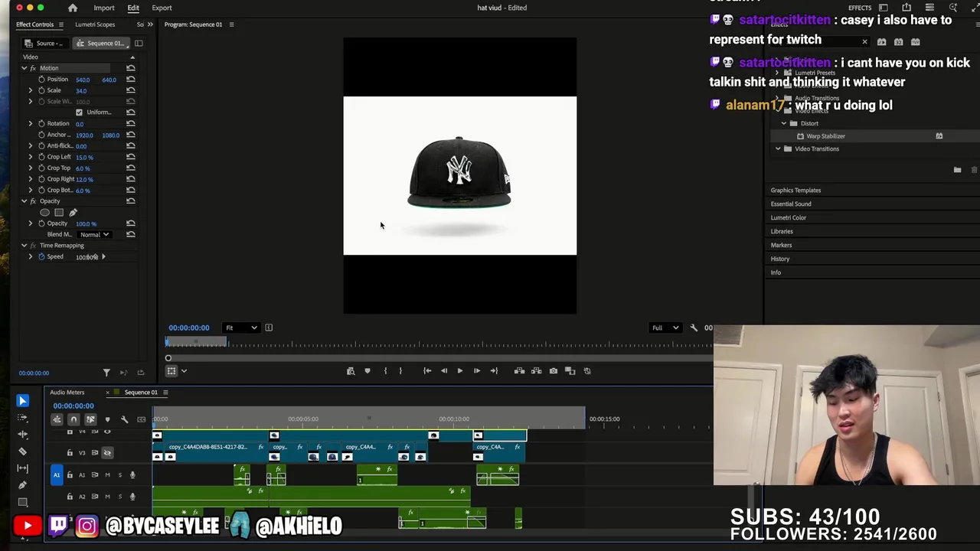Viewport: 980px width, 551px height.
Task: Select the Ripple Edit tool
Action: (22, 435)
